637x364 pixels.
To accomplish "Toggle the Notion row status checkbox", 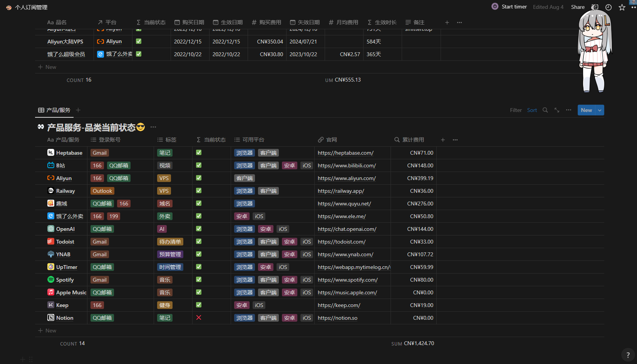I will tap(199, 318).
